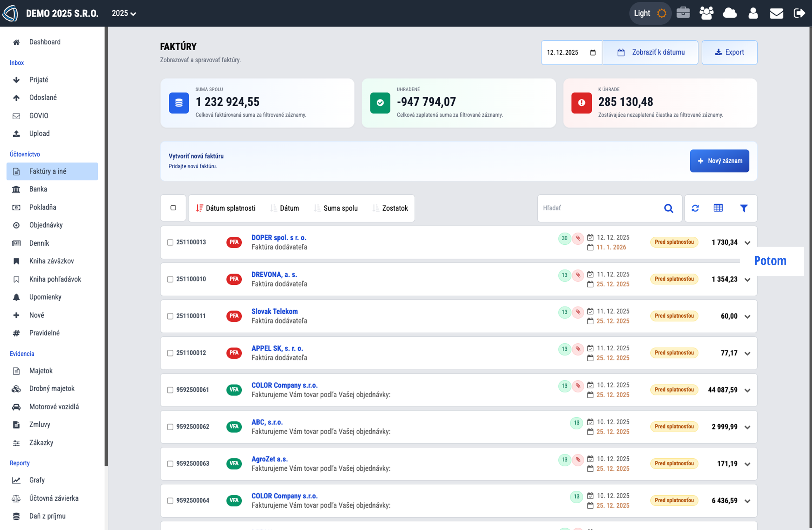Click the refresh list icon
Viewport: 812px width, 530px height.
point(695,208)
